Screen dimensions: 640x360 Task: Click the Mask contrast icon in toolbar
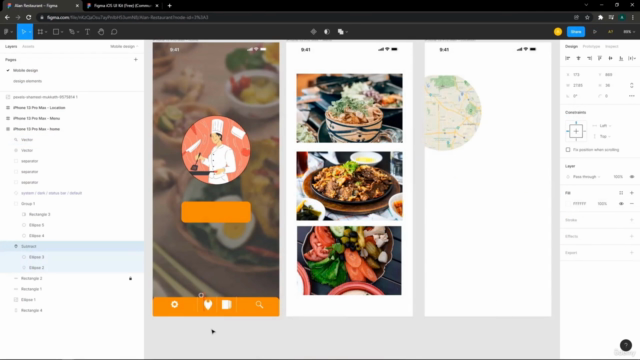327,32
